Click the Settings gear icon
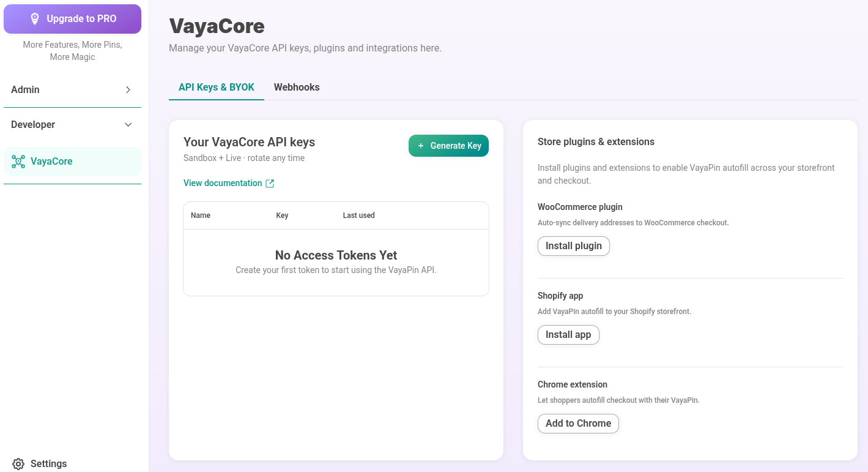 18,464
